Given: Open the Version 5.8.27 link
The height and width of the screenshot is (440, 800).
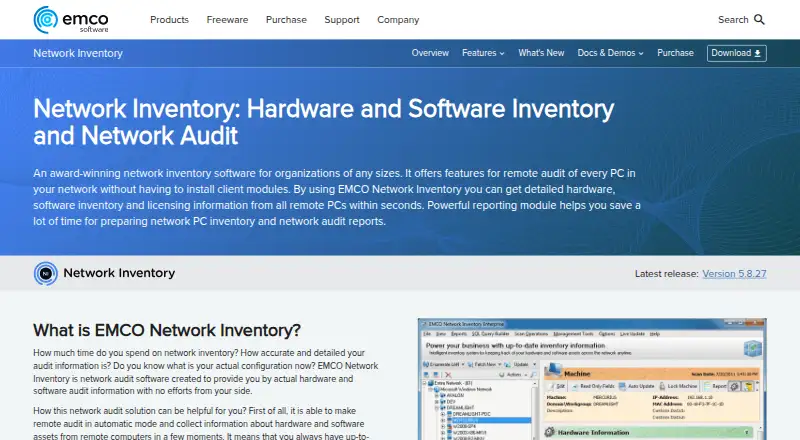Looking at the screenshot, I should click(734, 274).
